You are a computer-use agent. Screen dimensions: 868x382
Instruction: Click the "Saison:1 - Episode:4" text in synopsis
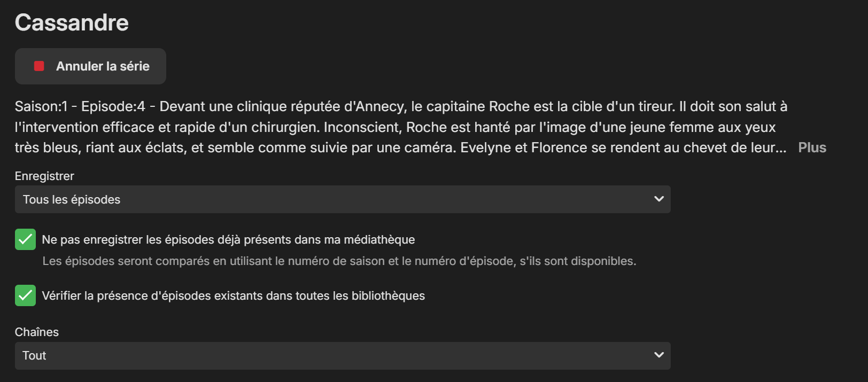point(80,107)
